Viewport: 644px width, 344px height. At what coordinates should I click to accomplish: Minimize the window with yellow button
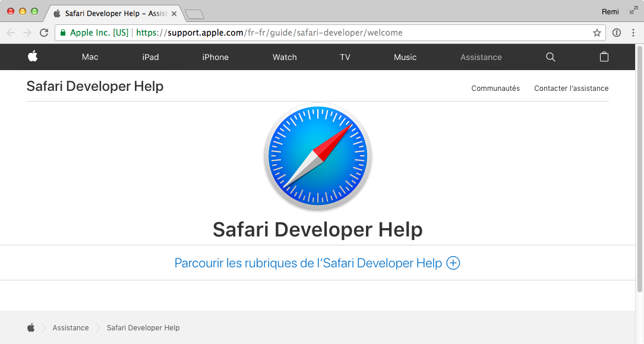[x=23, y=11]
